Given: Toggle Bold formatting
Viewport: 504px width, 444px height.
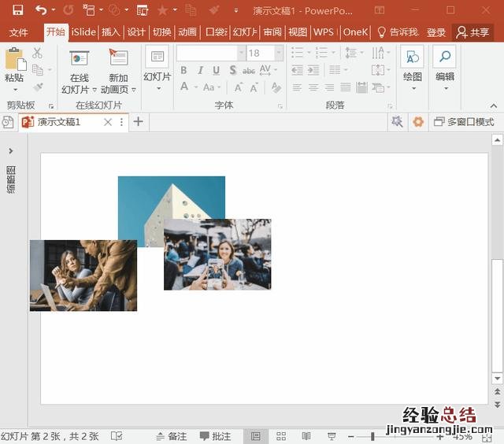Looking at the screenshot, I should tap(183, 70).
